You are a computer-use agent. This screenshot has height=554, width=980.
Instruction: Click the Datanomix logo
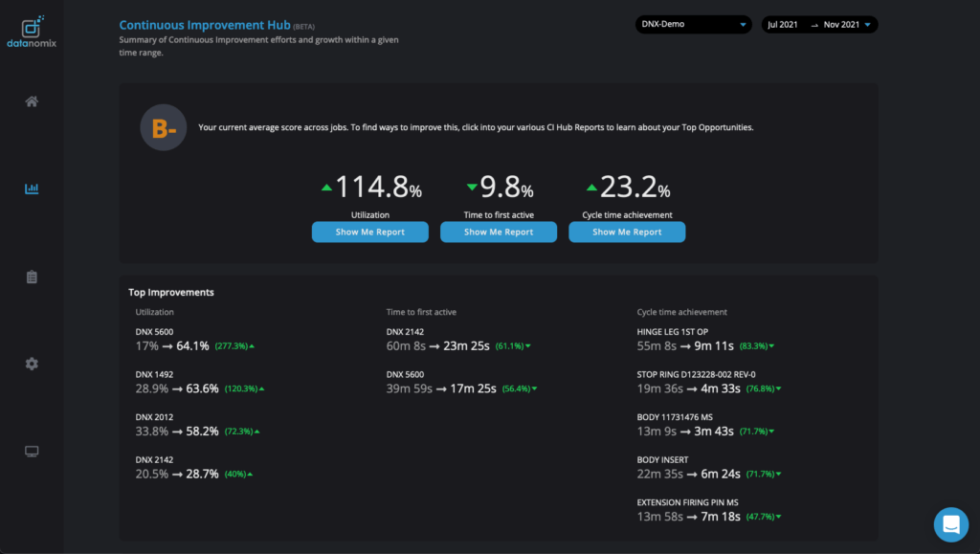(31, 29)
